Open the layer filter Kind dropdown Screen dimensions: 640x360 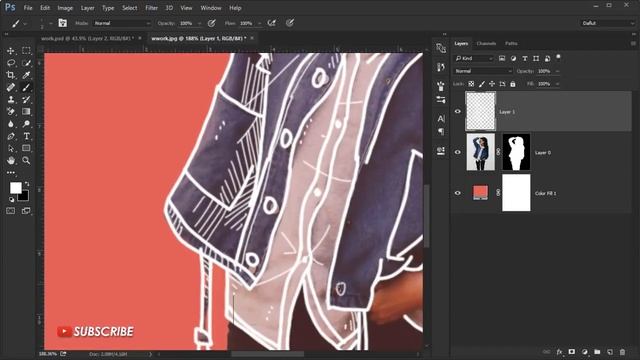click(474, 58)
